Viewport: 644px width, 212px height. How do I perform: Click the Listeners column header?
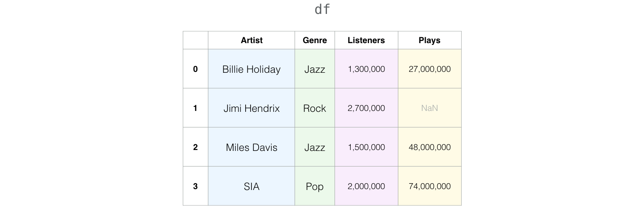tap(366, 40)
